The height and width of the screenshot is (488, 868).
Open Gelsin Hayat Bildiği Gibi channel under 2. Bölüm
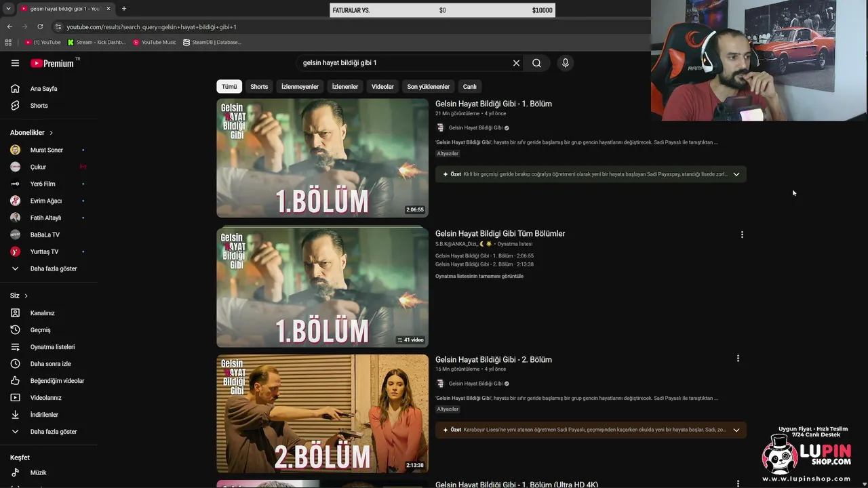click(x=475, y=384)
